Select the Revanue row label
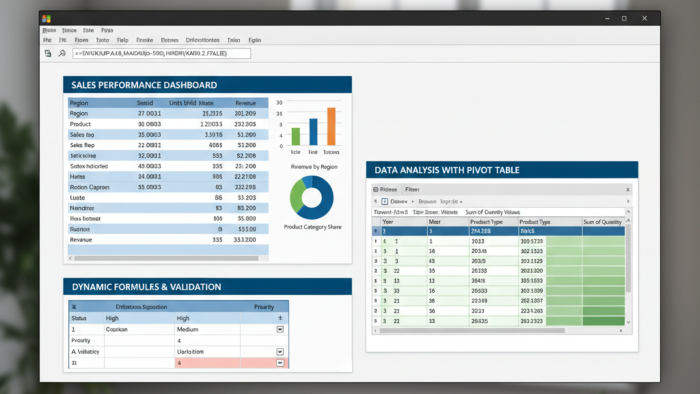Screen dimensions: 700x394 tap(81, 240)
